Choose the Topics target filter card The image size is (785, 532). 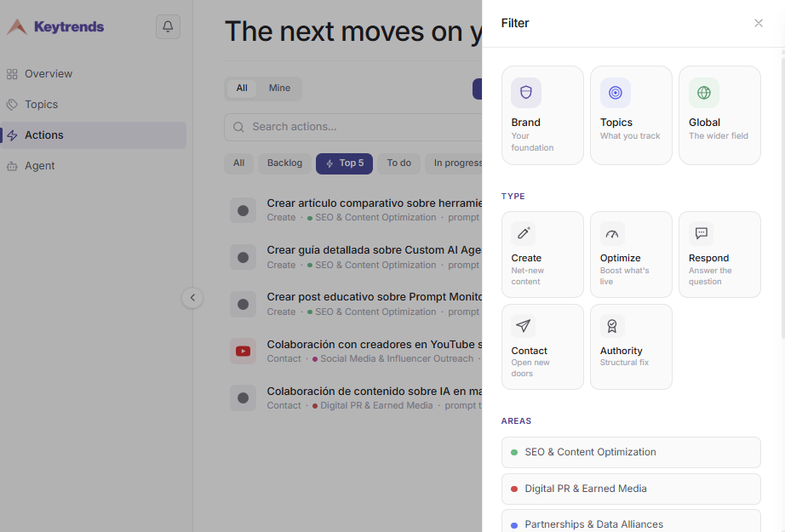[x=631, y=115]
